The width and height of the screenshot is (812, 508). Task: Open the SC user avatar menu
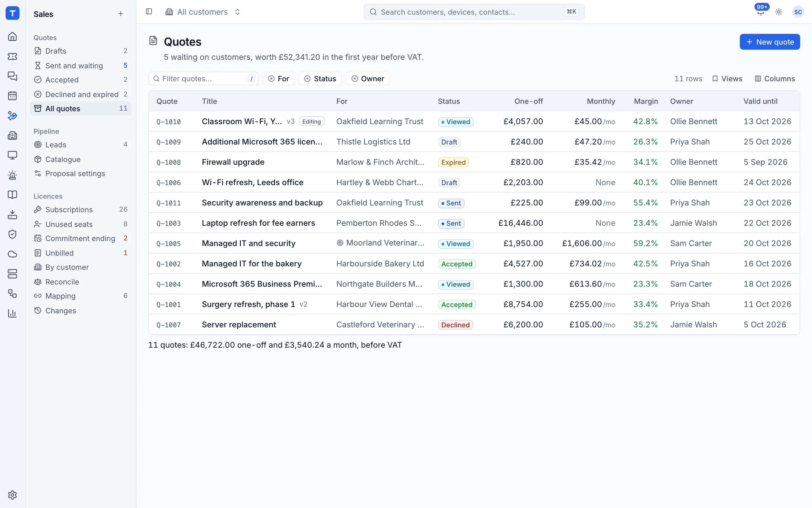coord(798,12)
